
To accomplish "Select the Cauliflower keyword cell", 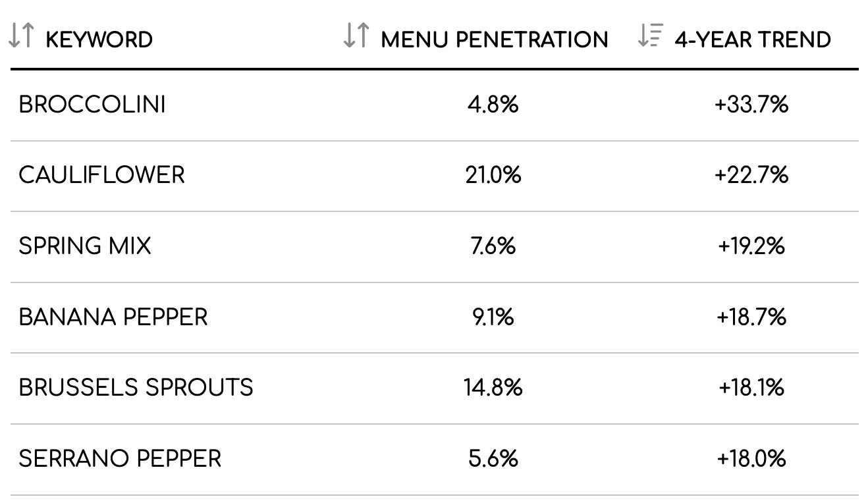I will tap(101, 175).
